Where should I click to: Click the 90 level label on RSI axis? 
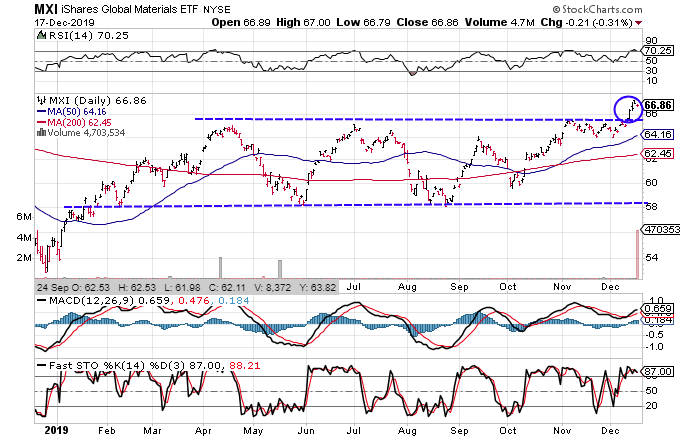point(651,41)
